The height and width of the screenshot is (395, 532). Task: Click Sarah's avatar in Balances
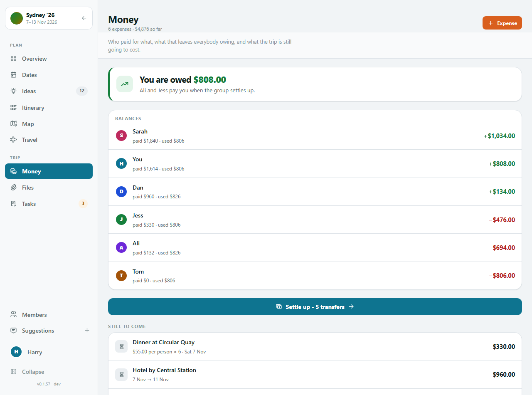click(121, 136)
